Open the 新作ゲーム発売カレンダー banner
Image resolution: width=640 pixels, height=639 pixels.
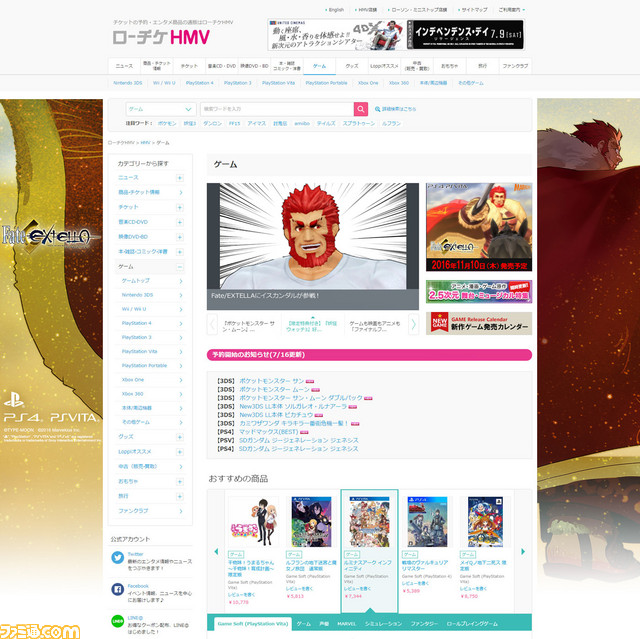tap(479, 324)
